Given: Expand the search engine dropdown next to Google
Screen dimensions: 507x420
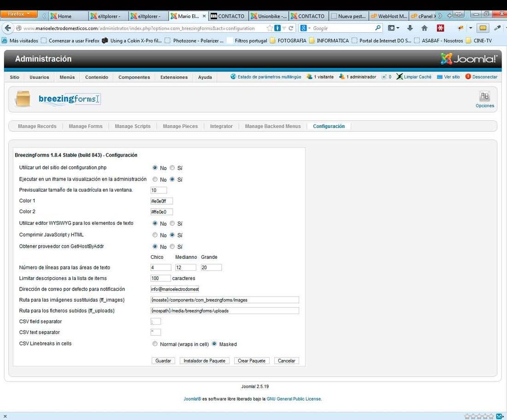Looking at the screenshot, I should [309, 28].
